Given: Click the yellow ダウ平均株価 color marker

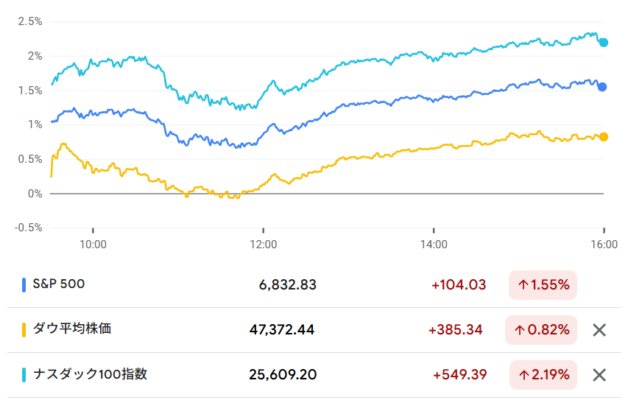Looking at the screenshot, I should click(x=24, y=330).
